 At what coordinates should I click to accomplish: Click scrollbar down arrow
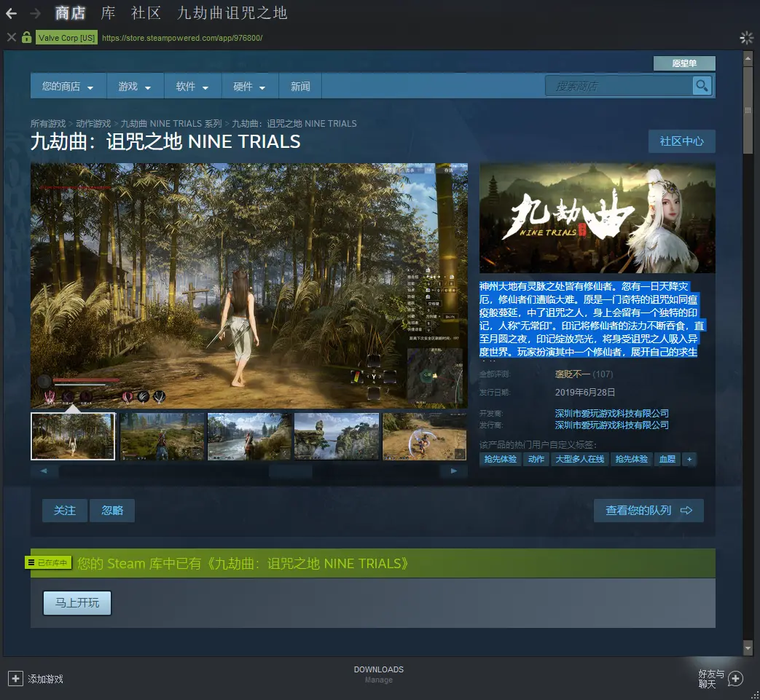(748, 648)
